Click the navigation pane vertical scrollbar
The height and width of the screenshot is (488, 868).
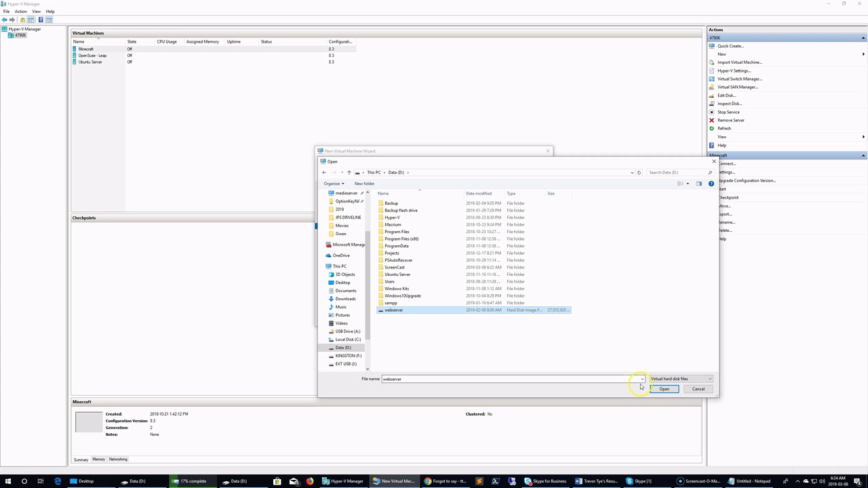pyautogui.click(x=368, y=281)
